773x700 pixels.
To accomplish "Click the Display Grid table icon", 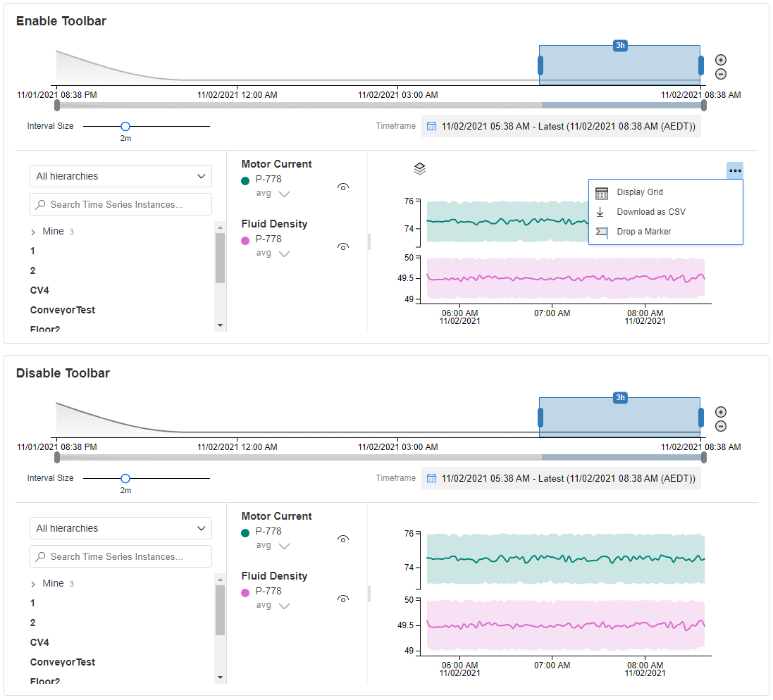I will click(602, 193).
